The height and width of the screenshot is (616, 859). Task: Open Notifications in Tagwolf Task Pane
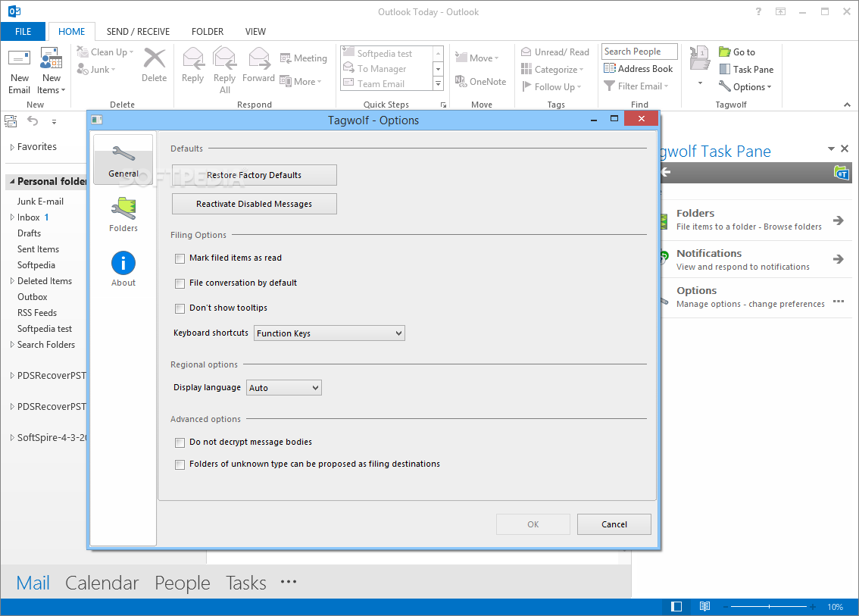pyautogui.click(x=756, y=260)
